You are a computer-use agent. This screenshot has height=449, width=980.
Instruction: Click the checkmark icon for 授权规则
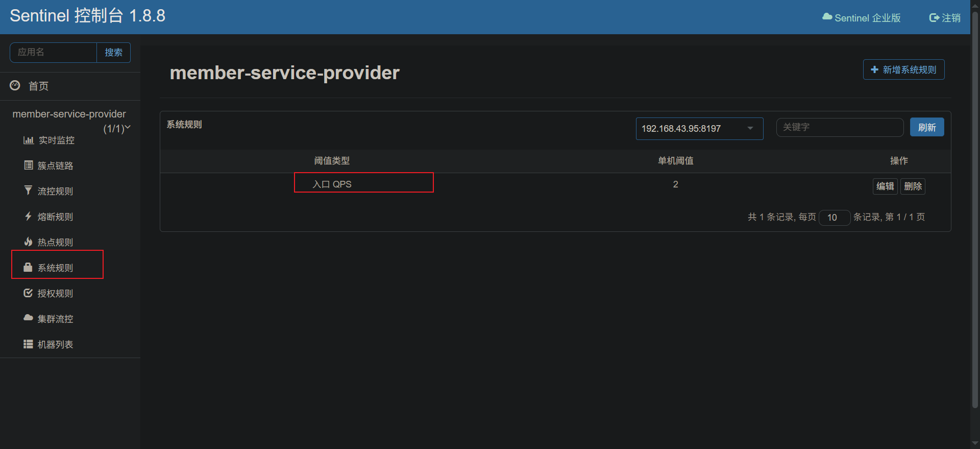click(29, 293)
